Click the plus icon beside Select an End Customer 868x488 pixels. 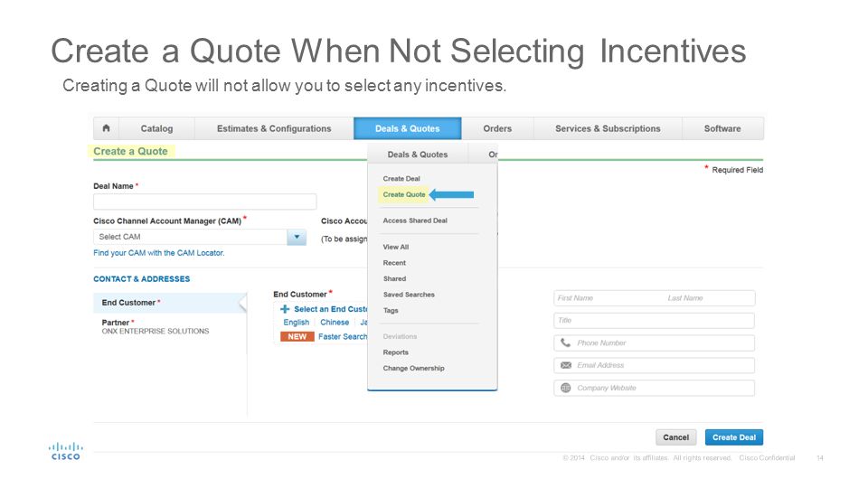point(285,309)
